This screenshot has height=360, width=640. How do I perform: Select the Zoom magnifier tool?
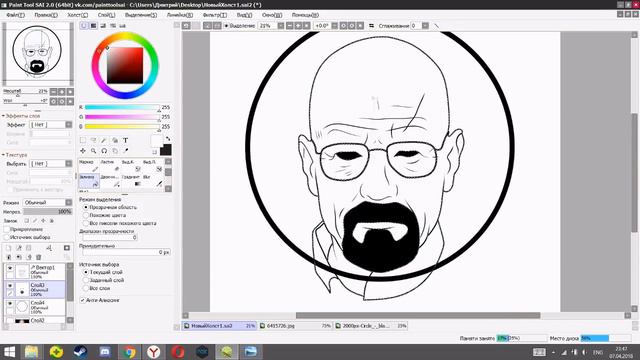93,151
